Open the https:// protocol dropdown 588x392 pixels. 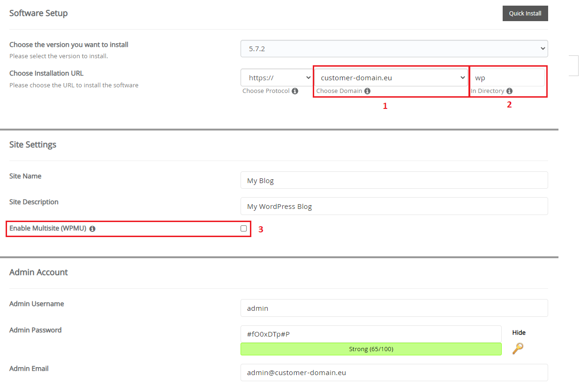276,78
